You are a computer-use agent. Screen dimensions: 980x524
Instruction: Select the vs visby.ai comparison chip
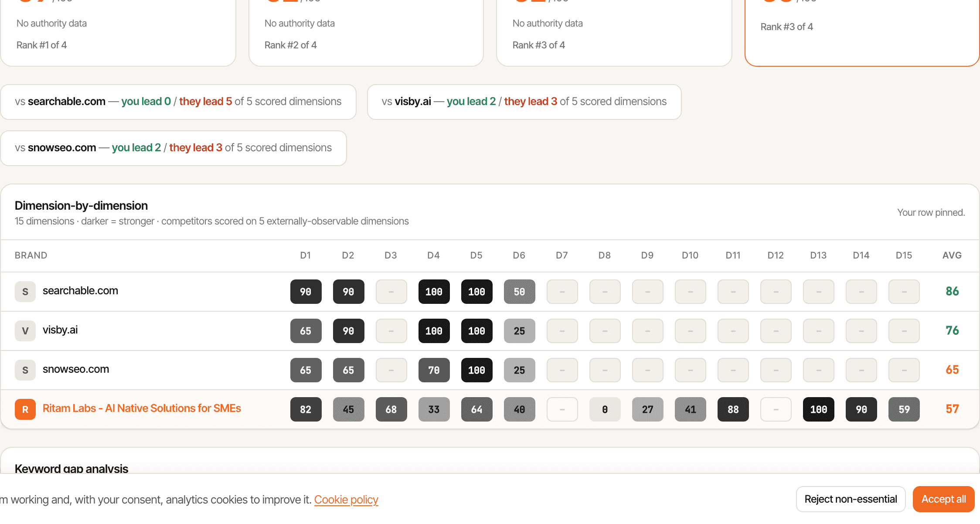pos(524,102)
